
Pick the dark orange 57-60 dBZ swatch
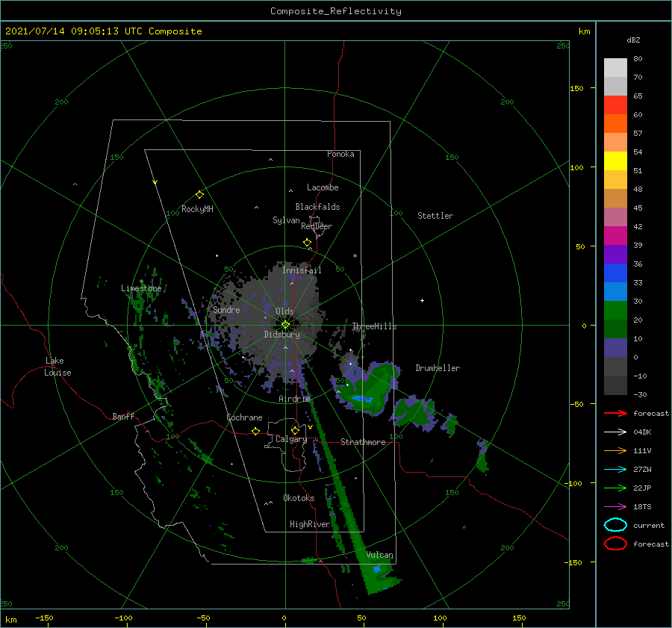tap(615, 124)
